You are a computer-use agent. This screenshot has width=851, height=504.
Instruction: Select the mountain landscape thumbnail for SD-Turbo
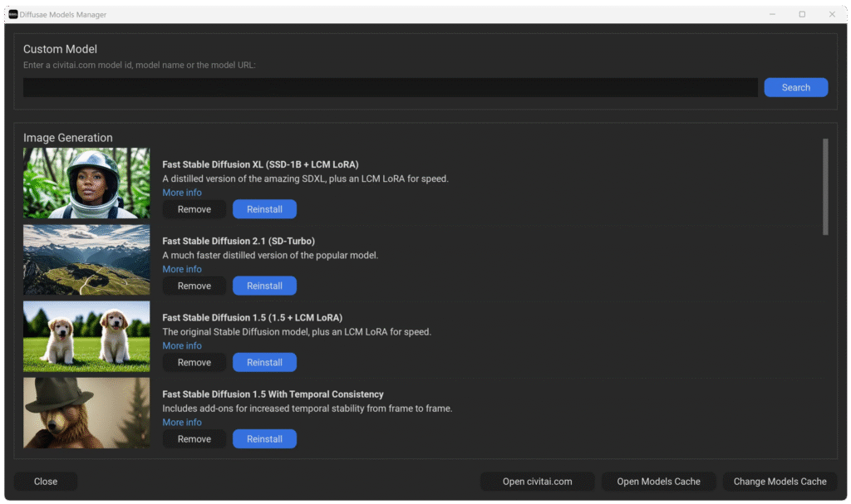86,260
